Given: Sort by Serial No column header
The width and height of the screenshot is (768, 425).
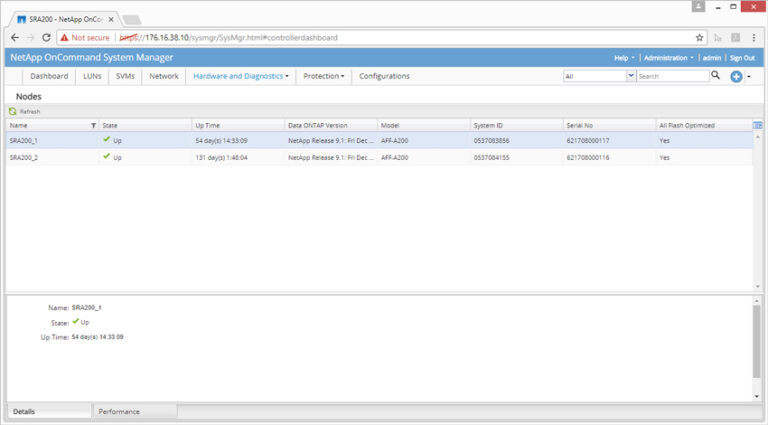Looking at the screenshot, I should (609, 126).
